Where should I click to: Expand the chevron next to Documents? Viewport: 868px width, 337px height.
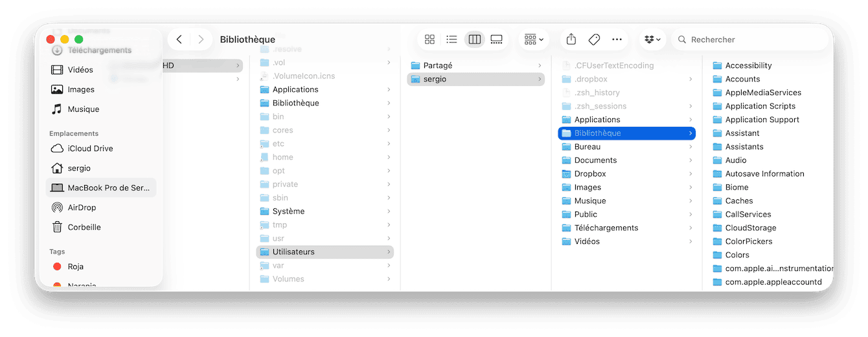(691, 160)
